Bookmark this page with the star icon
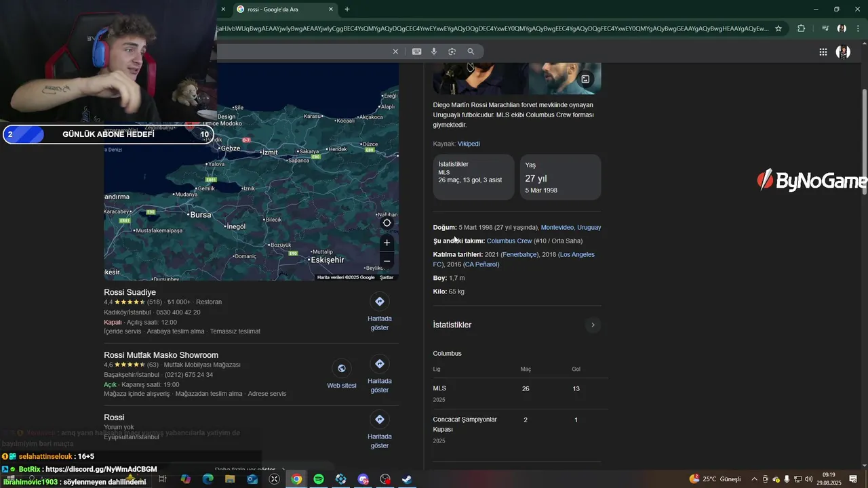868x488 pixels. coord(778,28)
